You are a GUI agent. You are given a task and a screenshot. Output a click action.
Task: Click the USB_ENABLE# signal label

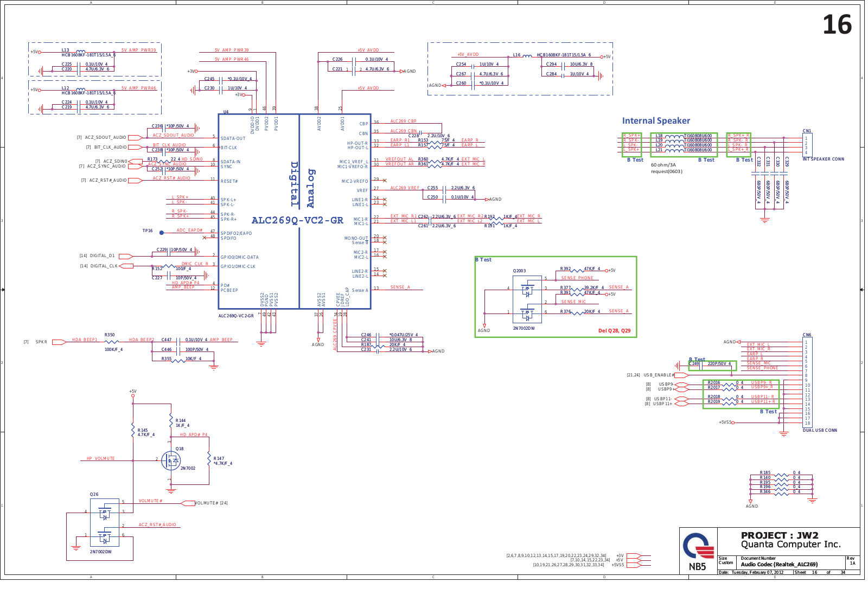[x=659, y=375]
